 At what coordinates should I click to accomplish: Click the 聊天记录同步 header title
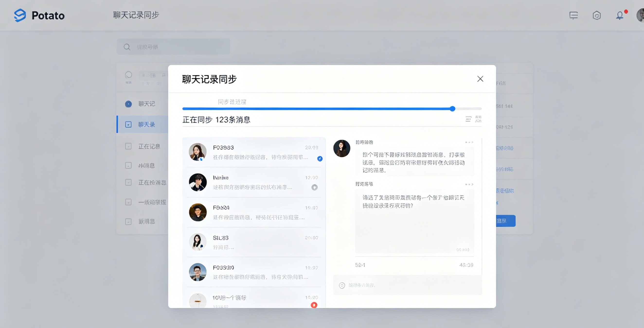click(x=136, y=15)
